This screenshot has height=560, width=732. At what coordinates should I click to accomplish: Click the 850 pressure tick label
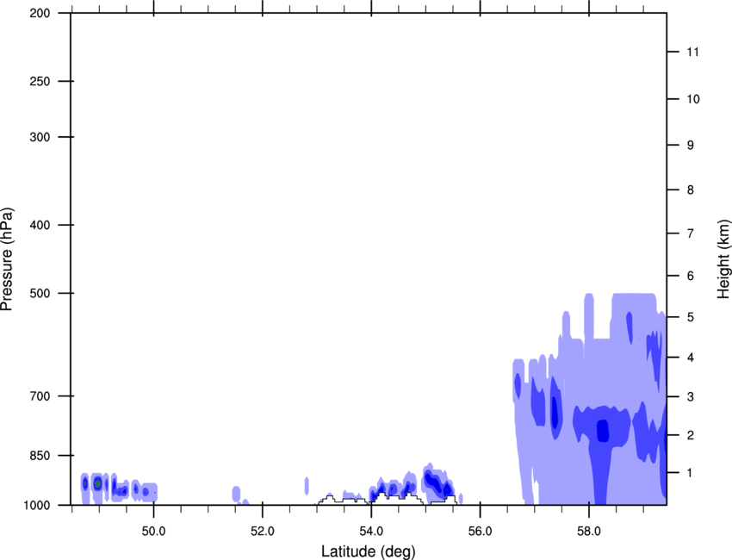point(40,456)
